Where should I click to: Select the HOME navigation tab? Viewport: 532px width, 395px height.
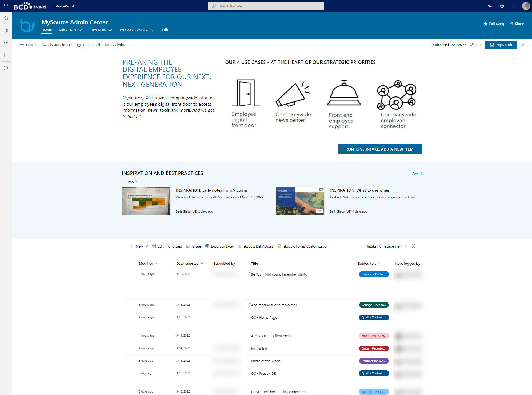click(47, 30)
